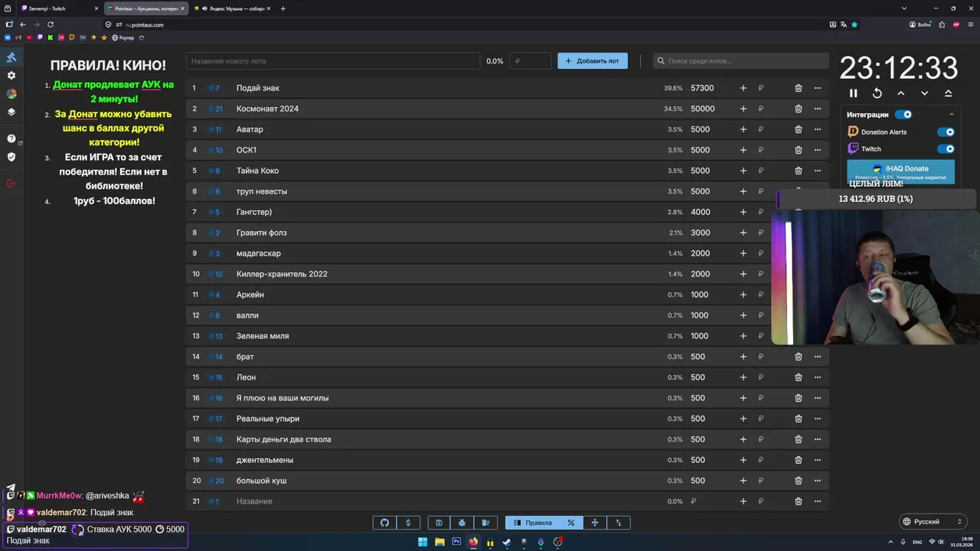
Task: Delete the lot Аватар
Action: tap(798, 129)
